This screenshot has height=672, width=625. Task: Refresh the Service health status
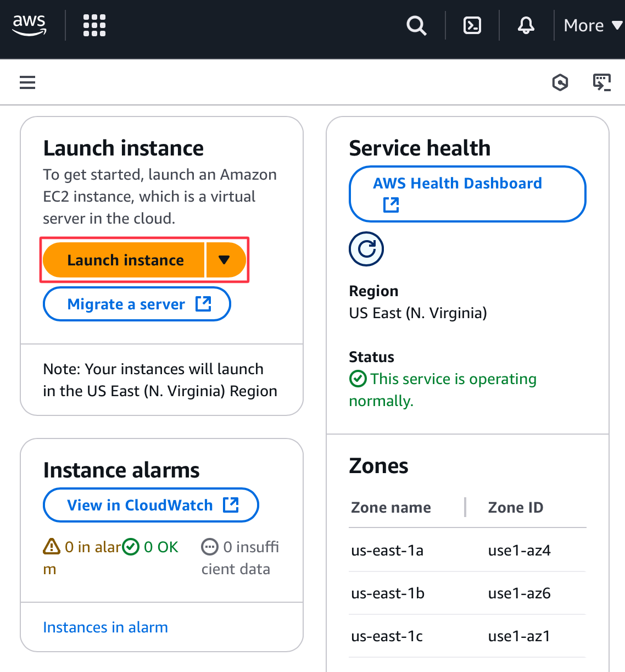pyautogui.click(x=366, y=249)
